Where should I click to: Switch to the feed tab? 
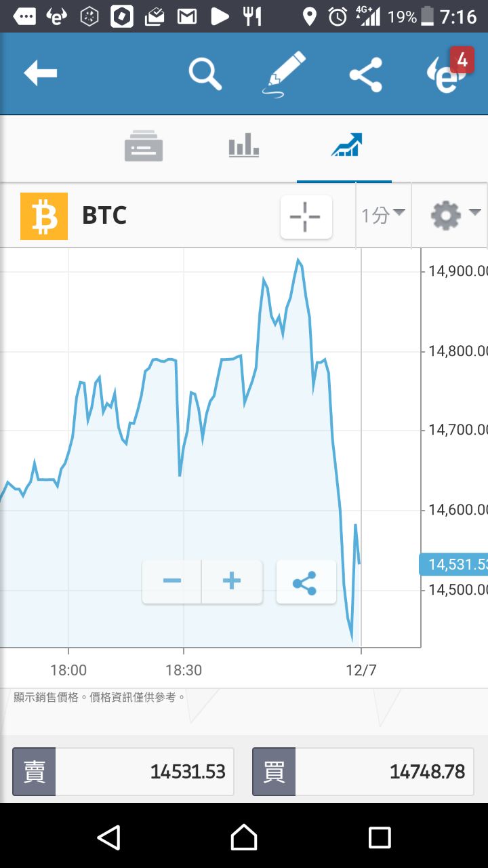tap(144, 146)
